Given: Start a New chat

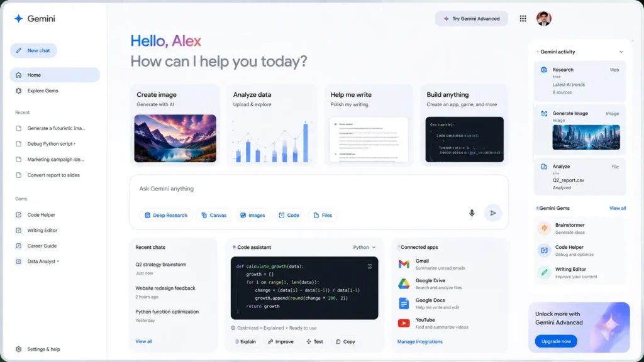Looking at the screenshot, I should tap(33, 50).
